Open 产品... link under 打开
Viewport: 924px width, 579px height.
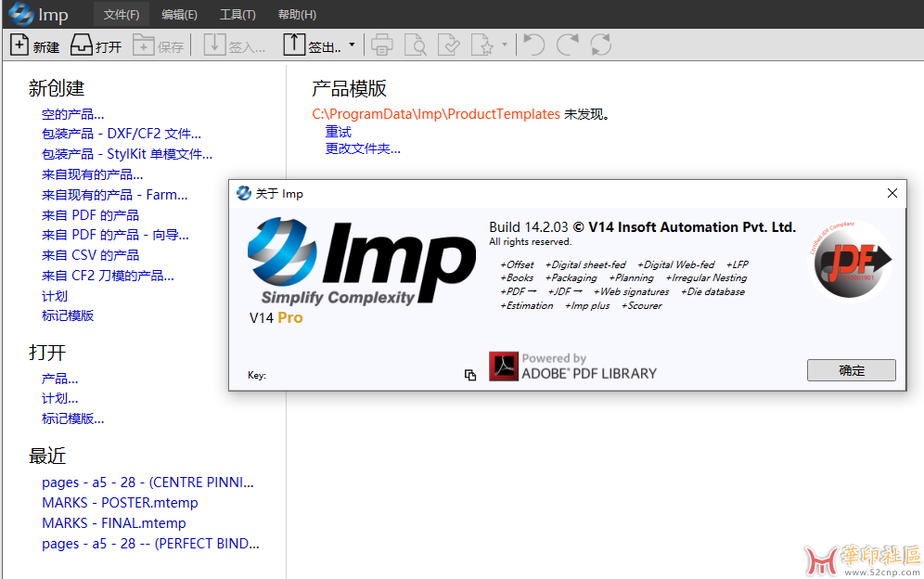(x=59, y=379)
